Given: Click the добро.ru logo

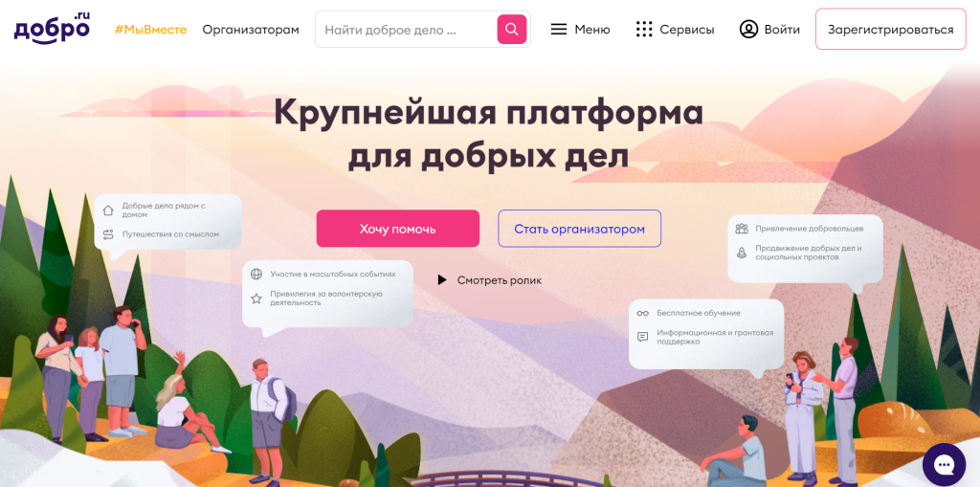Looking at the screenshot, I should click(x=52, y=26).
